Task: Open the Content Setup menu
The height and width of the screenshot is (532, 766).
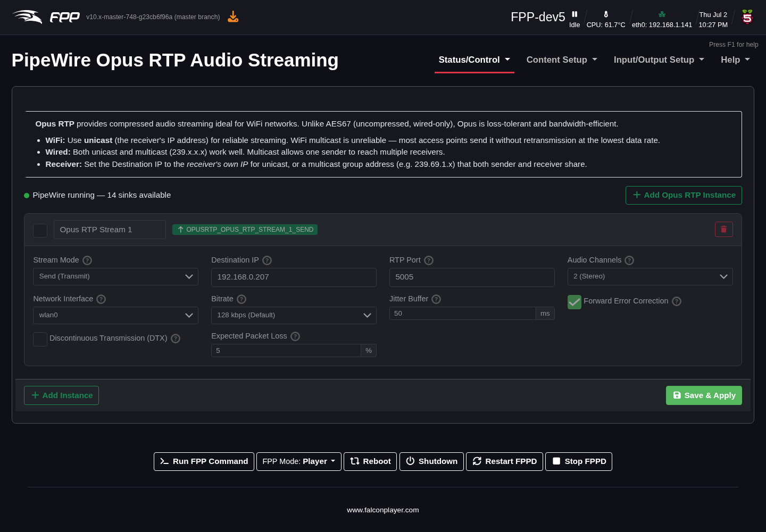Action: (562, 60)
